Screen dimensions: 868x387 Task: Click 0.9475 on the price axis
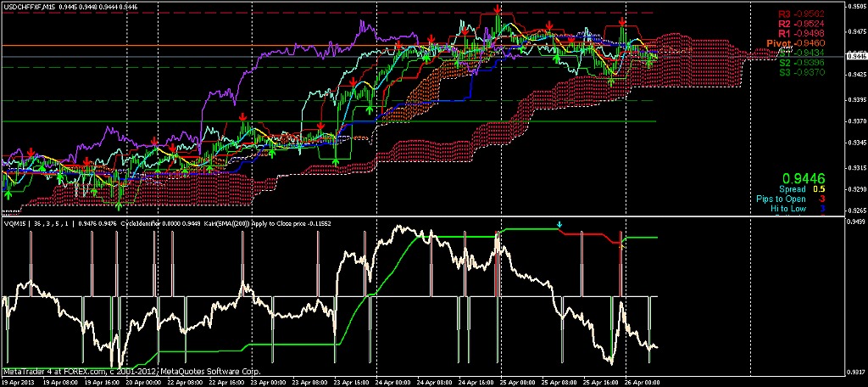(857, 31)
